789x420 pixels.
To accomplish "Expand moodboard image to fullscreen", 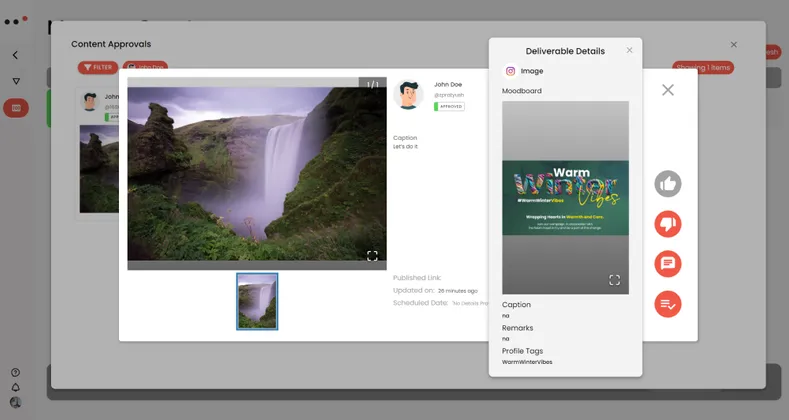I will pyautogui.click(x=615, y=280).
